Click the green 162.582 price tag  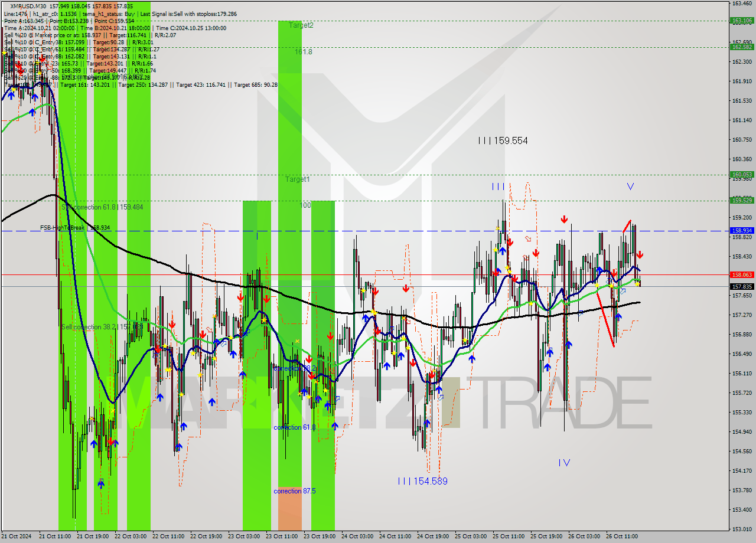(x=742, y=47)
